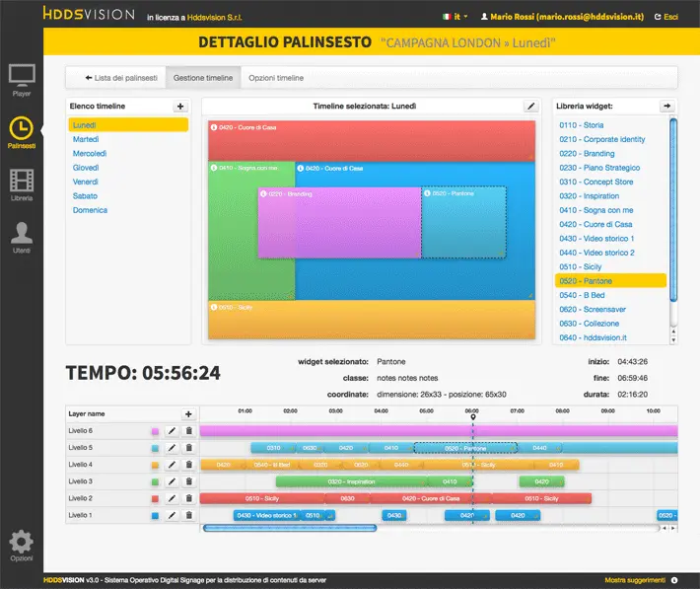Select the Martedì timeline
Viewport: 700px width, 589px height.
pos(86,139)
